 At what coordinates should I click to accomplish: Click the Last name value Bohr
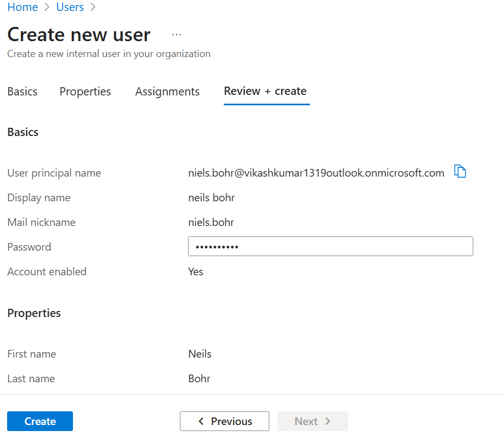pos(199,379)
